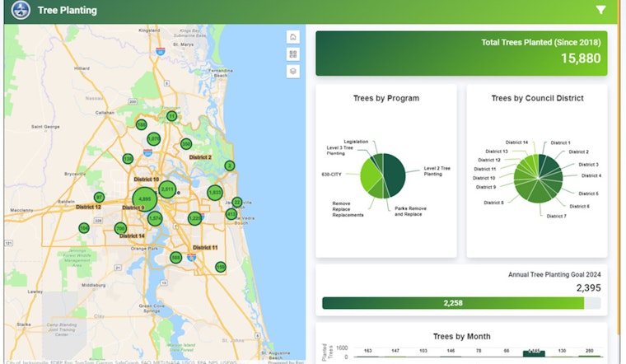626x364 pixels.
Task: Click the Trees by Council District heading
Action: (537, 98)
